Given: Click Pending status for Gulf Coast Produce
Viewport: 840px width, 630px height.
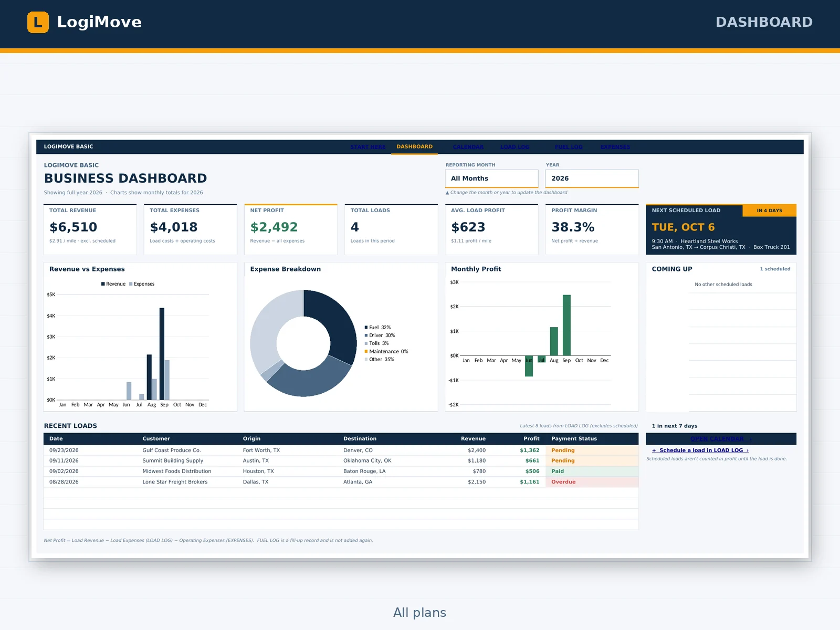Looking at the screenshot, I should click(592, 450).
